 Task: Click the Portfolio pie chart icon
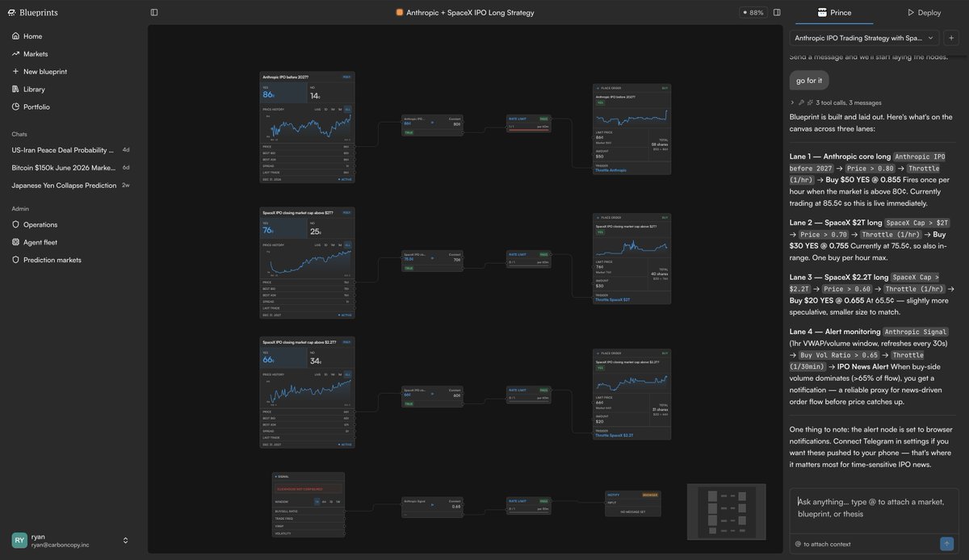pos(15,107)
